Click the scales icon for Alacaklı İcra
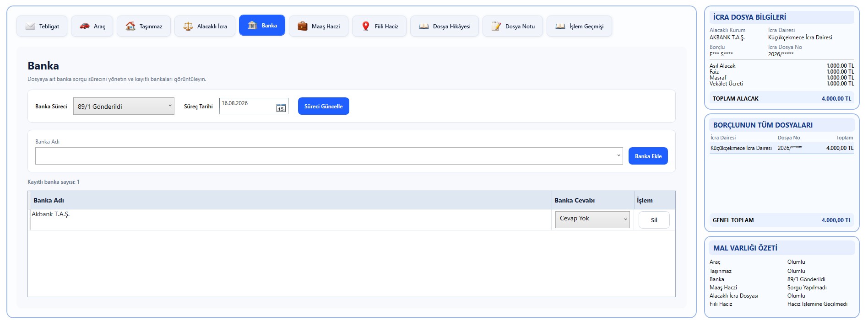Viewport: 868px width, 320px height. tap(188, 26)
